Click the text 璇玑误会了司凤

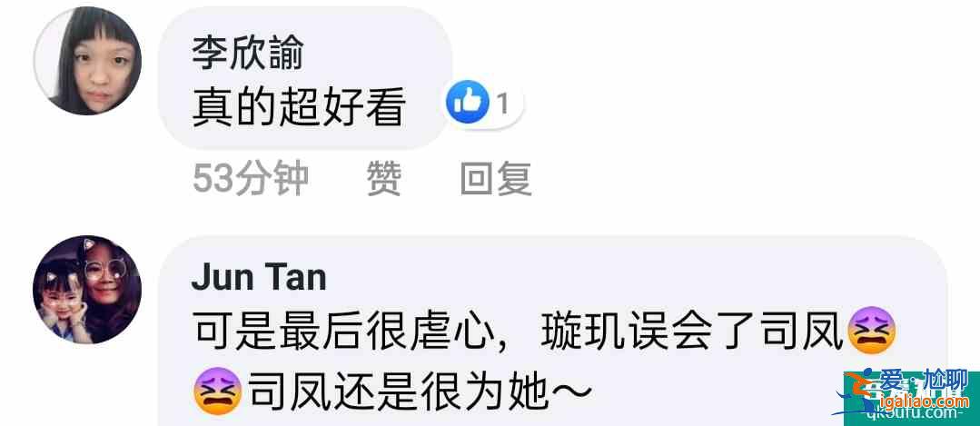692,332
